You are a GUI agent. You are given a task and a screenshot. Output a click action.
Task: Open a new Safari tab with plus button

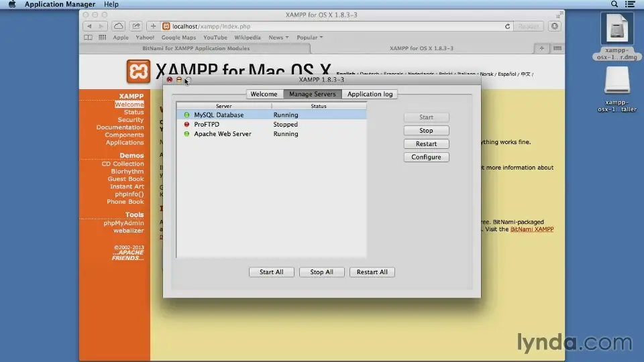[x=542, y=48]
